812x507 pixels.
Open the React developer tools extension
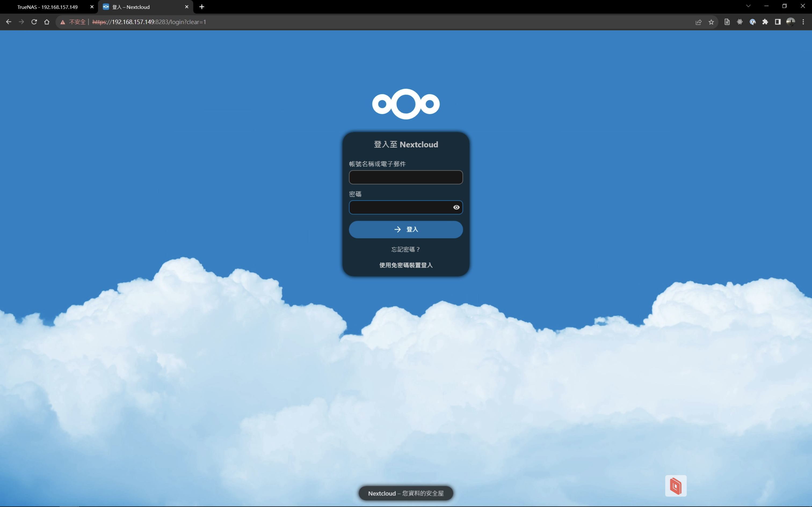(x=740, y=22)
